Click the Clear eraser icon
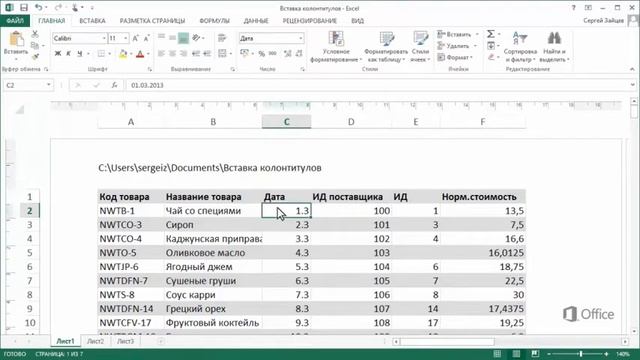 [491, 57]
